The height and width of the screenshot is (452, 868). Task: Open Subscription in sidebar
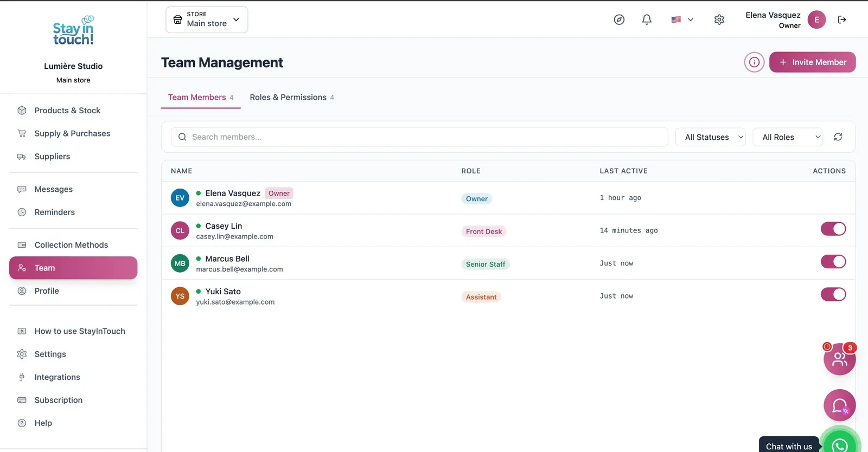tap(73, 400)
